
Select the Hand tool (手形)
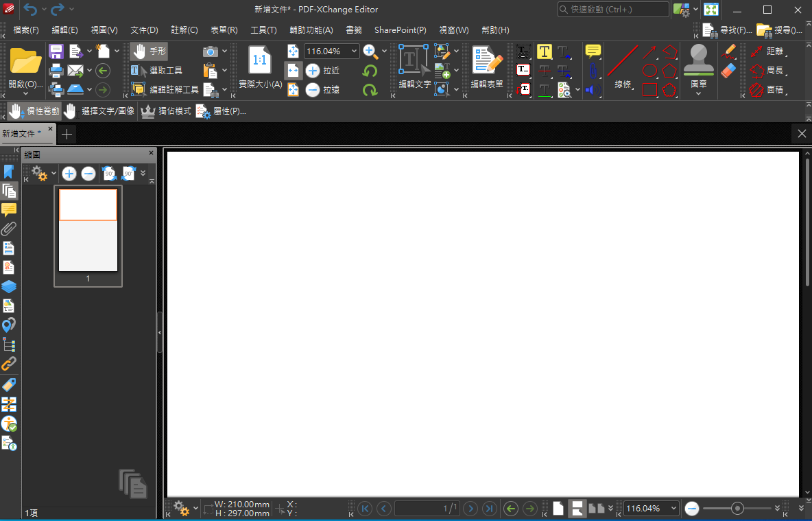pos(148,51)
